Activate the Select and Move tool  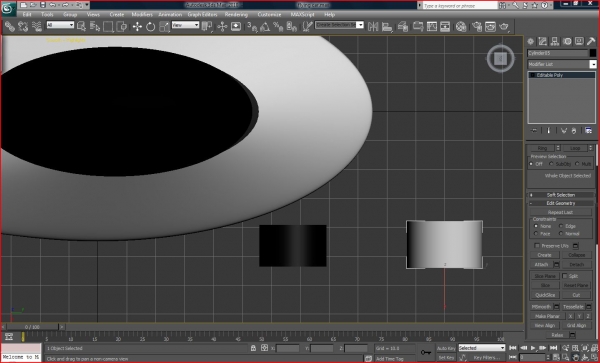tap(137, 26)
